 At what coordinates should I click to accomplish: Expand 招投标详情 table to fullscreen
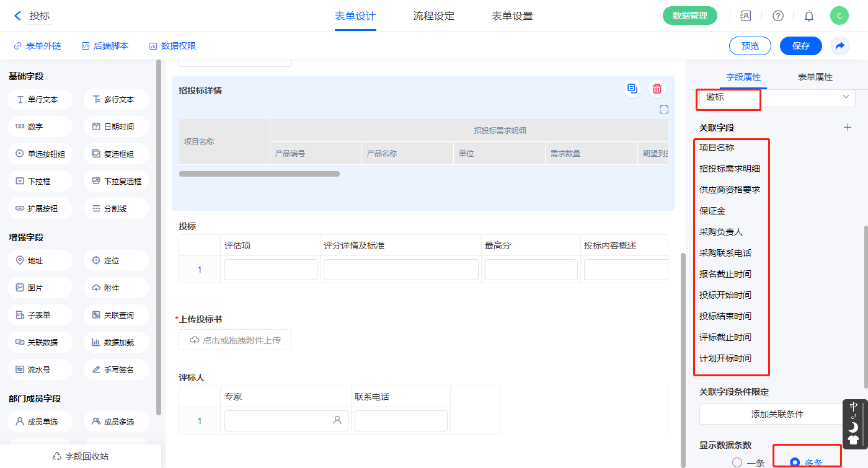click(x=663, y=110)
